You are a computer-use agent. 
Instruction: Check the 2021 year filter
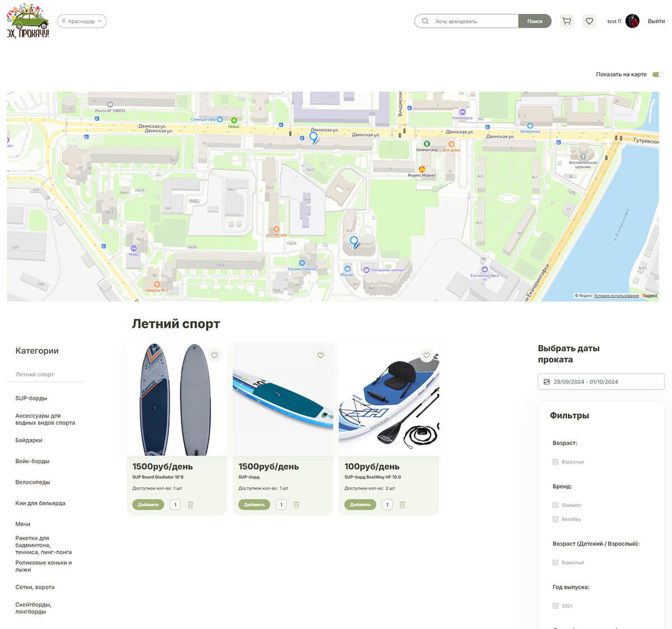tap(556, 605)
